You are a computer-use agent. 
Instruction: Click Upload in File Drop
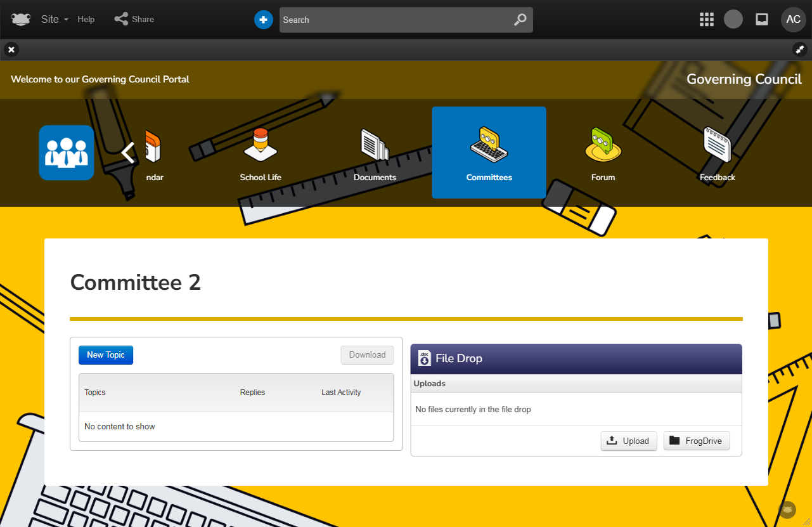pyautogui.click(x=628, y=441)
